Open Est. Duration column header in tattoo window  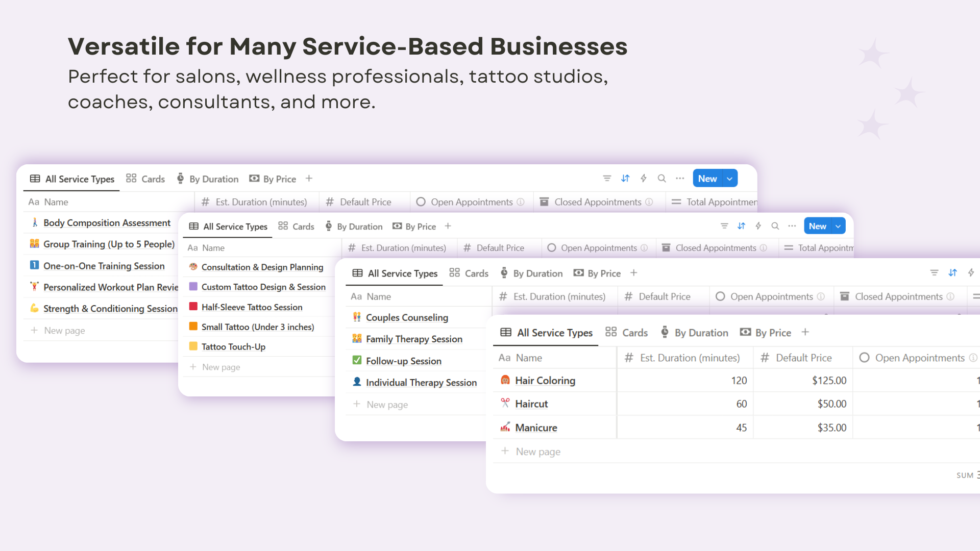399,248
